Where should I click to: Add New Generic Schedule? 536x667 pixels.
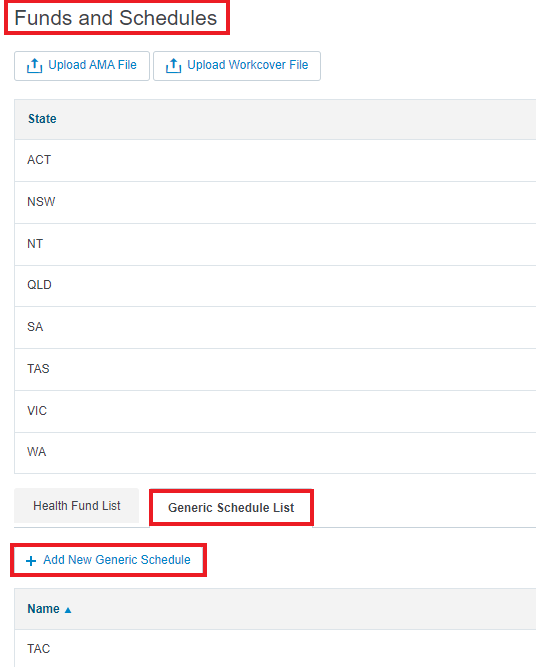point(108,560)
